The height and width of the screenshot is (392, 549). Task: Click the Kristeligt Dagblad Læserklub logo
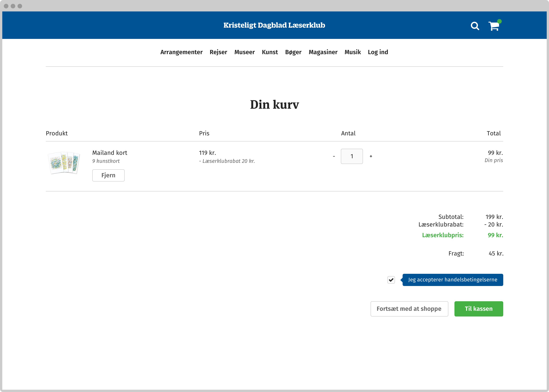274,25
